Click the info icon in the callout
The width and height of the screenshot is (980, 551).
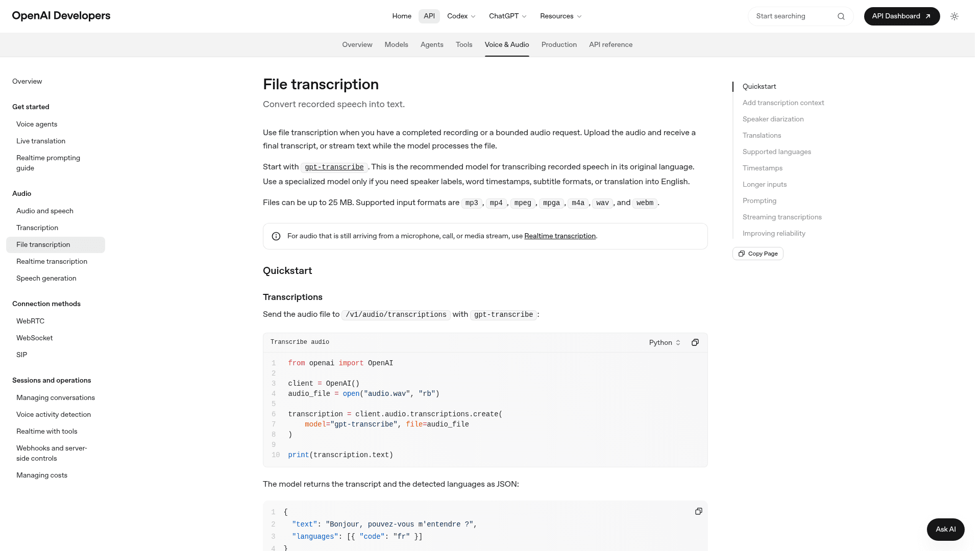coord(276,236)
